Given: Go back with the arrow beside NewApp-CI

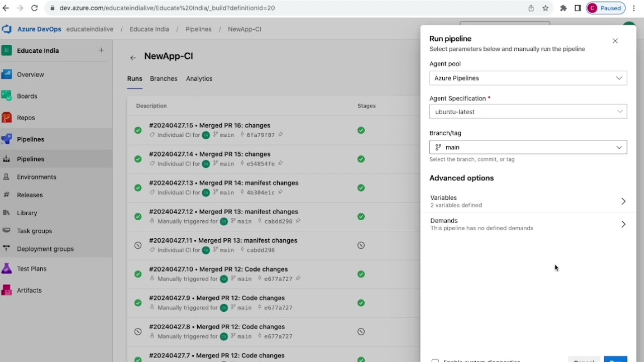Looking at the screenshot, I should point(133,58).
